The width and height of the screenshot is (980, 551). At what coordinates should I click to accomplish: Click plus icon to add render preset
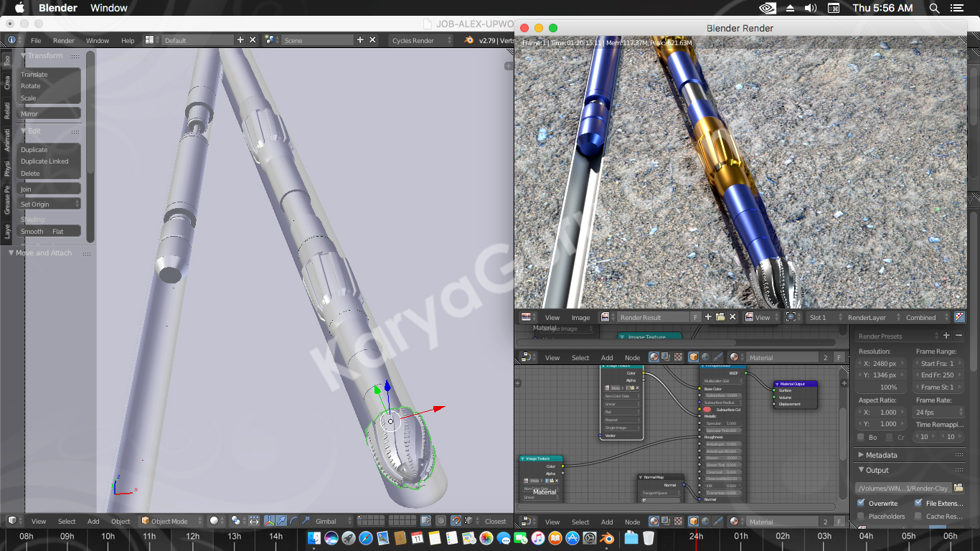tap(946, 336)
